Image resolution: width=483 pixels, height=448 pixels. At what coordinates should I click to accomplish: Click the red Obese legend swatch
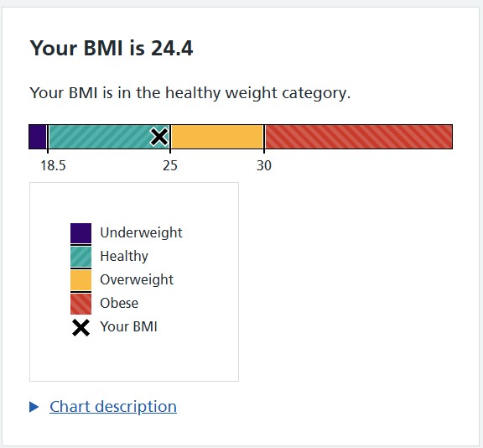[80, 304]
